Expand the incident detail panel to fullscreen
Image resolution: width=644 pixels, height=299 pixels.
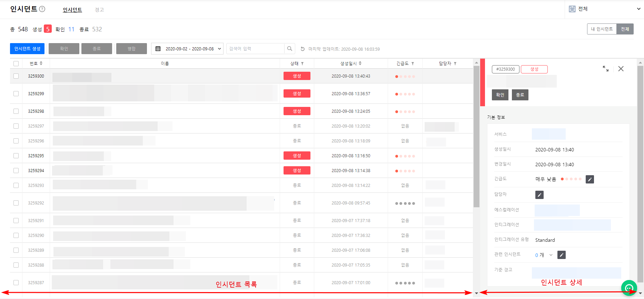click(605, 69)
